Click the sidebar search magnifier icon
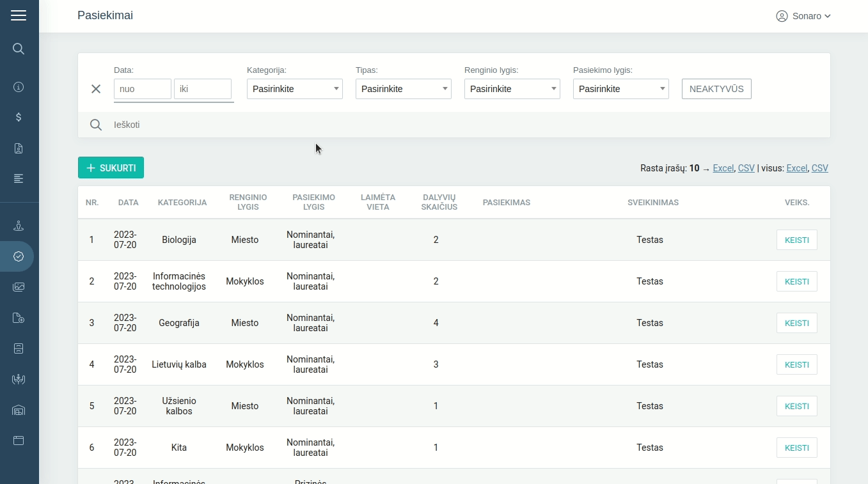The height and width of the screenshot is (484, 868). click(x=19, y=49)
